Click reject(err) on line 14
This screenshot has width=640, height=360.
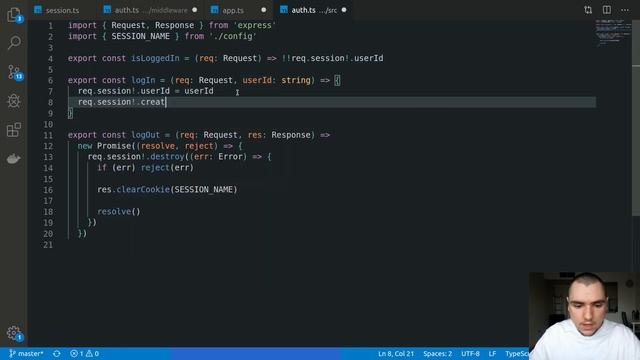(x=167, y=168)
